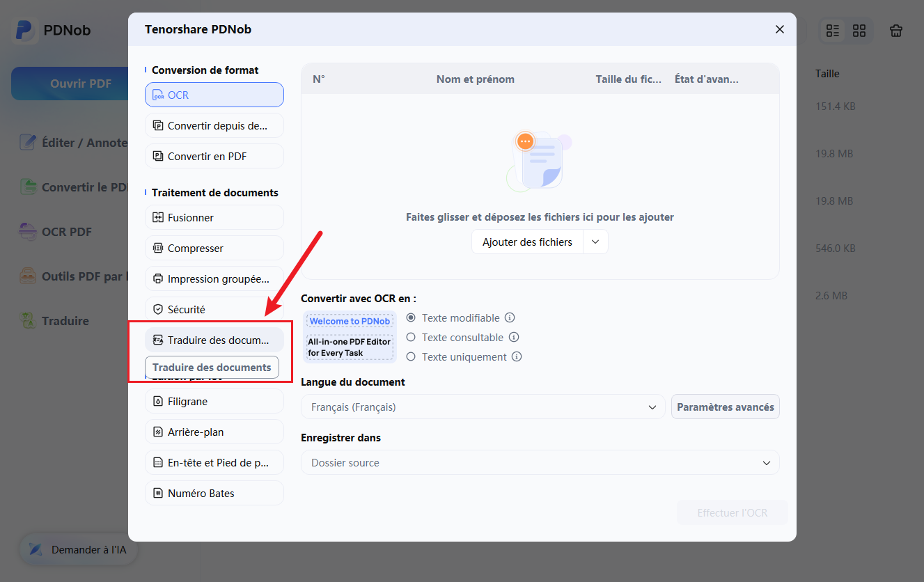This screenshot has height=582, width=924.
Task: Click the État d'avan... column header
Action: tap(707, 79)
